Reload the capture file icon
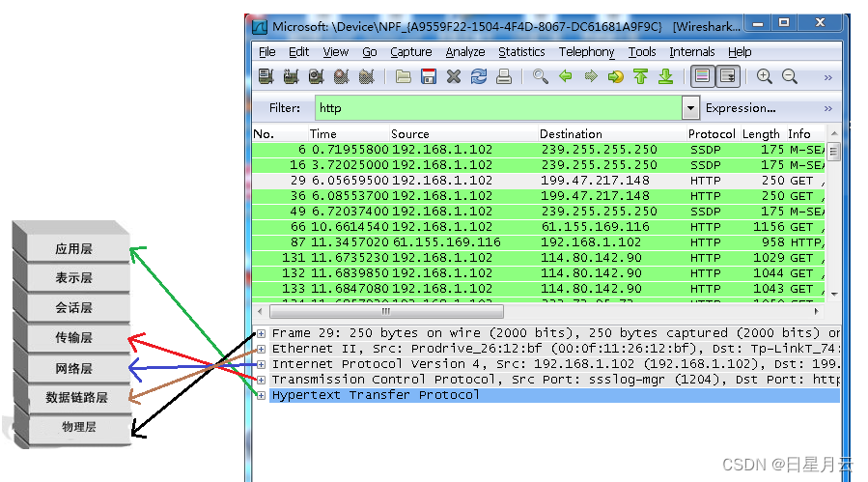 (479, 76)
